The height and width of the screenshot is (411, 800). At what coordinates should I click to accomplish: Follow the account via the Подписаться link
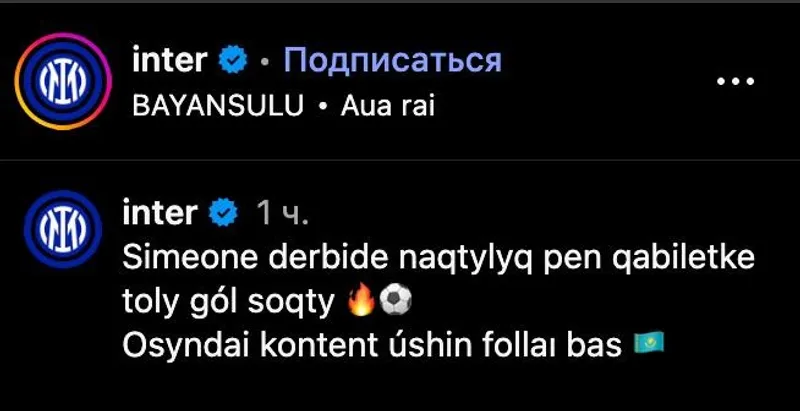click(x=391, y=62)
